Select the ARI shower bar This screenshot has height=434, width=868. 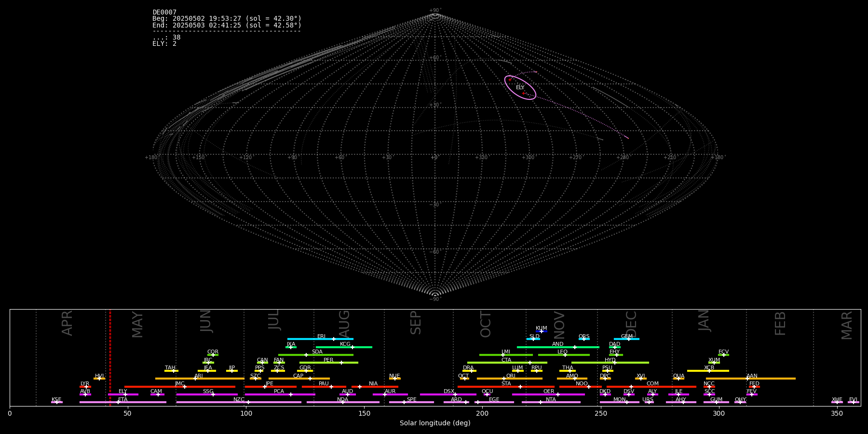point(200,379)
